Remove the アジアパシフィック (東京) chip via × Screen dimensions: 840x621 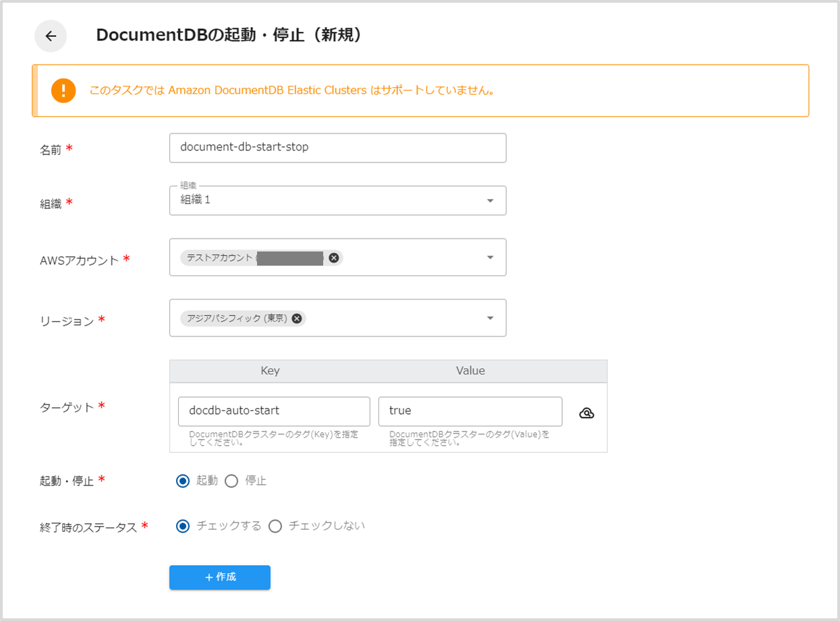296,318
